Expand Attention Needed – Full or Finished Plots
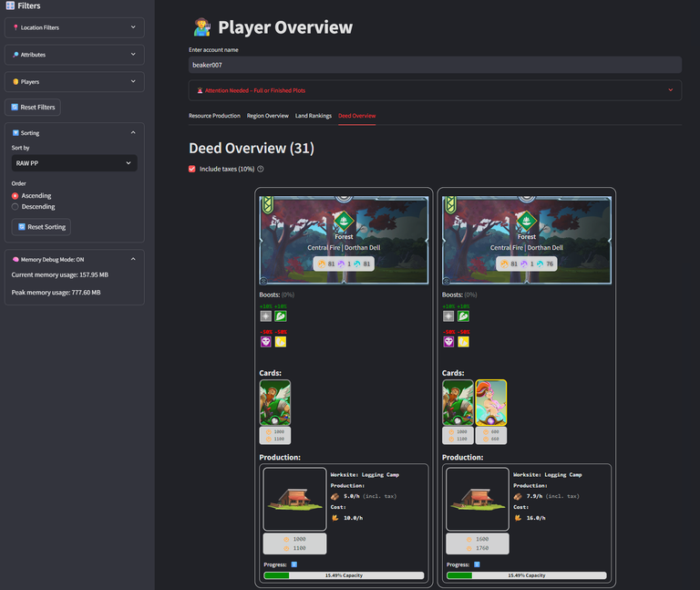Image resolution: width=700 pixels, height=590 pixels. pyautogui.click(x=435, y=90)
